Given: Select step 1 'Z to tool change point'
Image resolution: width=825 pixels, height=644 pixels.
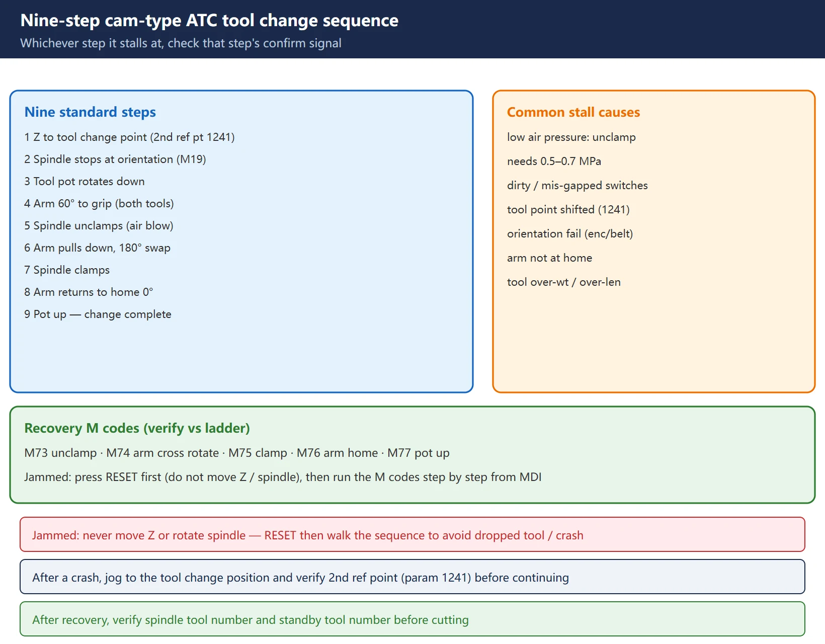Looking at the screenshot, I should (x=129, y=137).
